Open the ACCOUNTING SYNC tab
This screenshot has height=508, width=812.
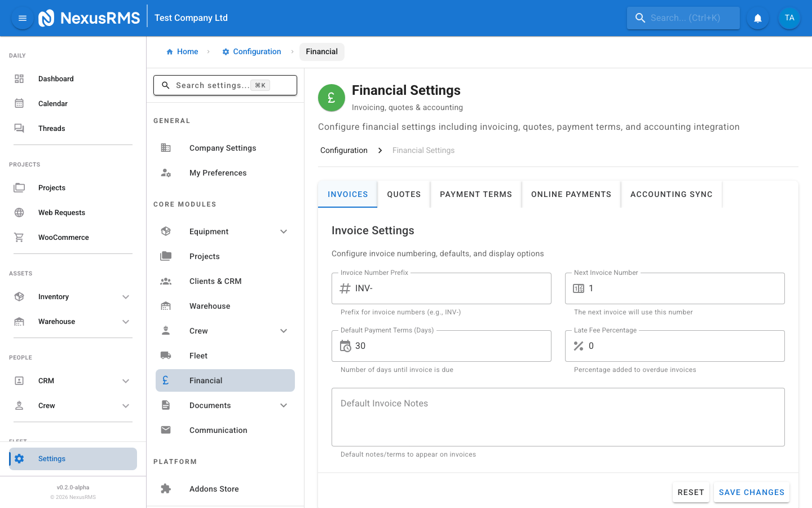tap(671, 194)
